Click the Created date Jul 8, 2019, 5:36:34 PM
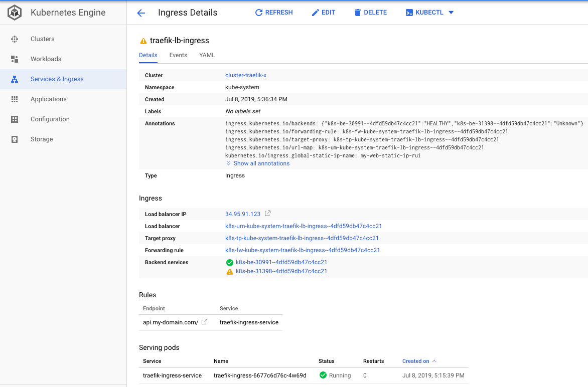 pos(256,99)
